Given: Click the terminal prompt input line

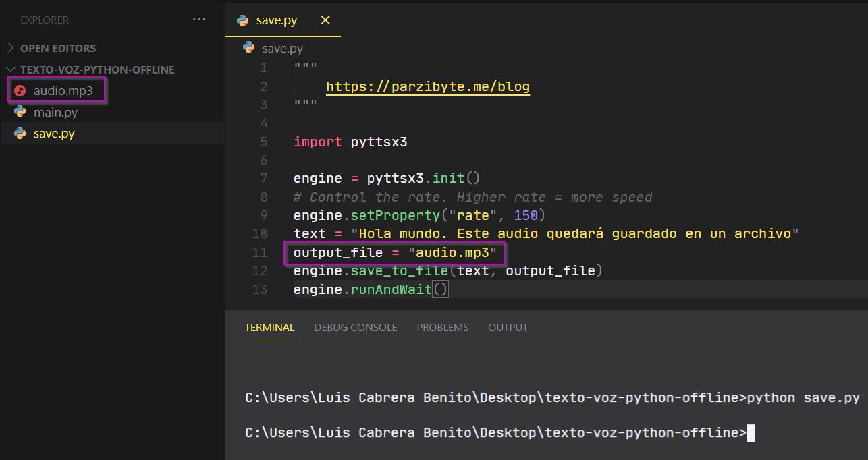Looking at the screenshot, I should (499, 432).
